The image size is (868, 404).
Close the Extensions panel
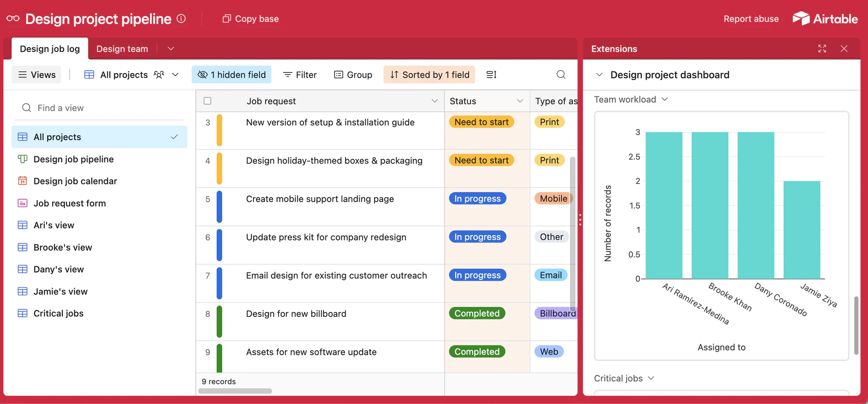click(x=844, y=49)
